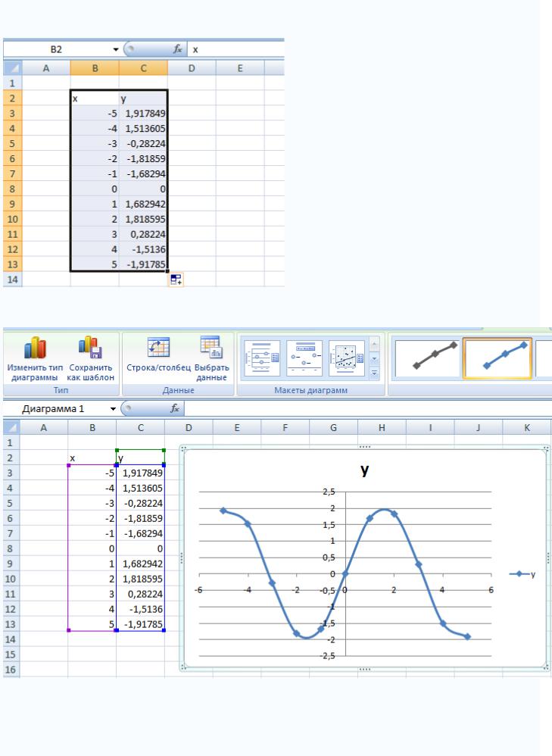The image size is (552, 756).
Task: Click cell 1,917849 in B2 worksheet
Action: tap(143, 114)
